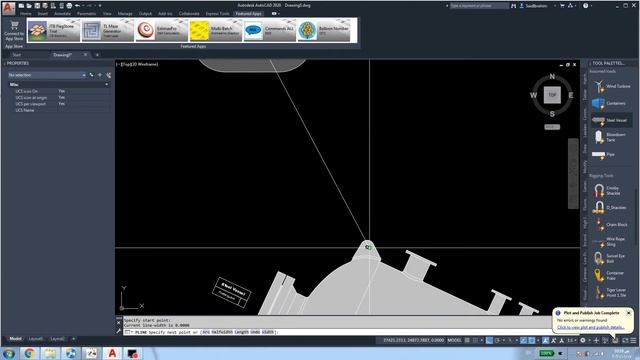Open the Balloon Number app tile
640x360 pixels.
coord(324,31)
